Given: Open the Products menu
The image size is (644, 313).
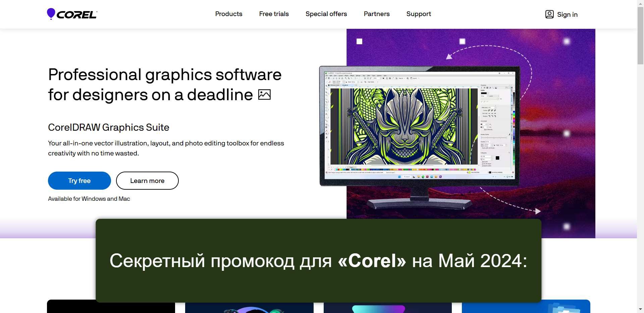Looking at the screenshot, I should pyautogui.click(x=229, y=14).
